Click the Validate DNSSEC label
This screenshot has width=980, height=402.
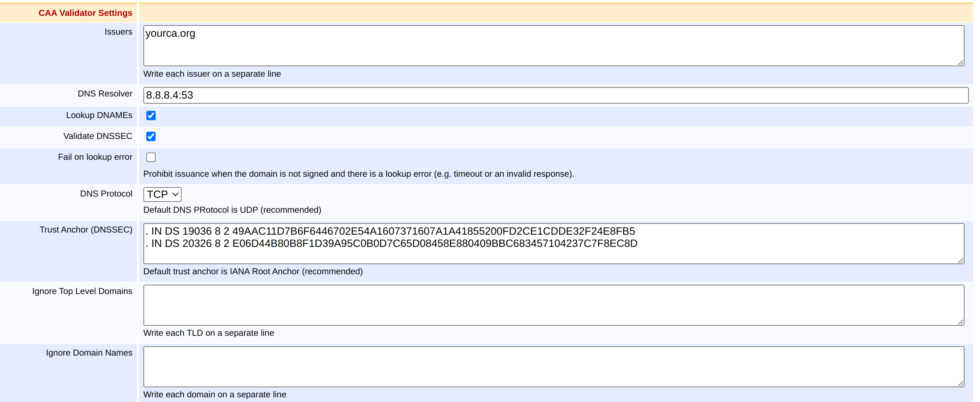(x=97, y=136)
